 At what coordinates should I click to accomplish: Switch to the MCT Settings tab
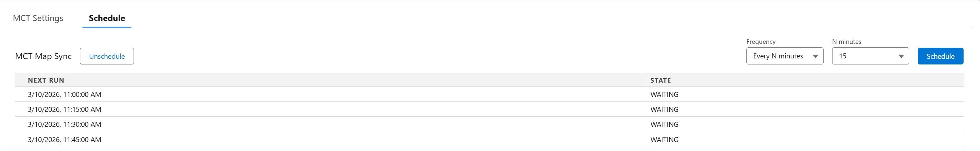(38, 18)
